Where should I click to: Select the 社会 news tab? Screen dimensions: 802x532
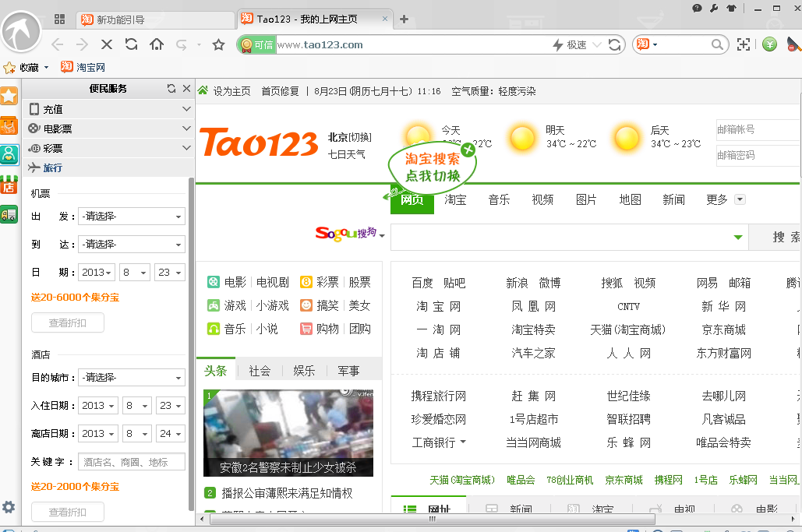click(260, 371)
